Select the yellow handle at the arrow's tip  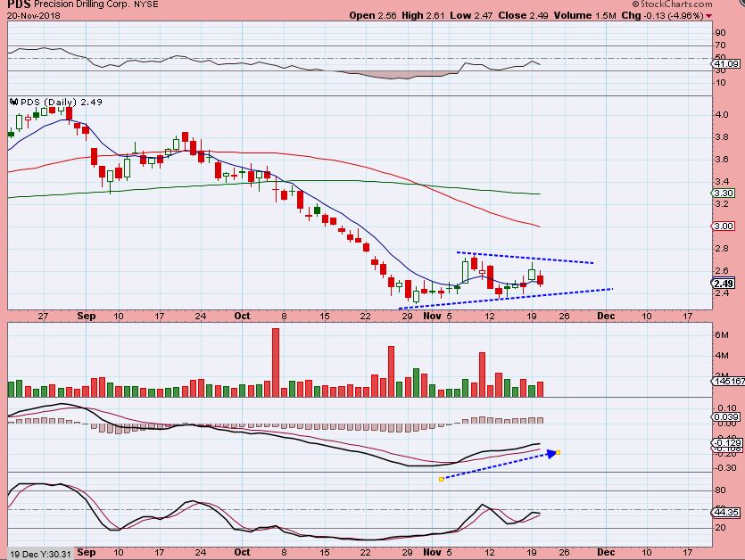(558, 453)
